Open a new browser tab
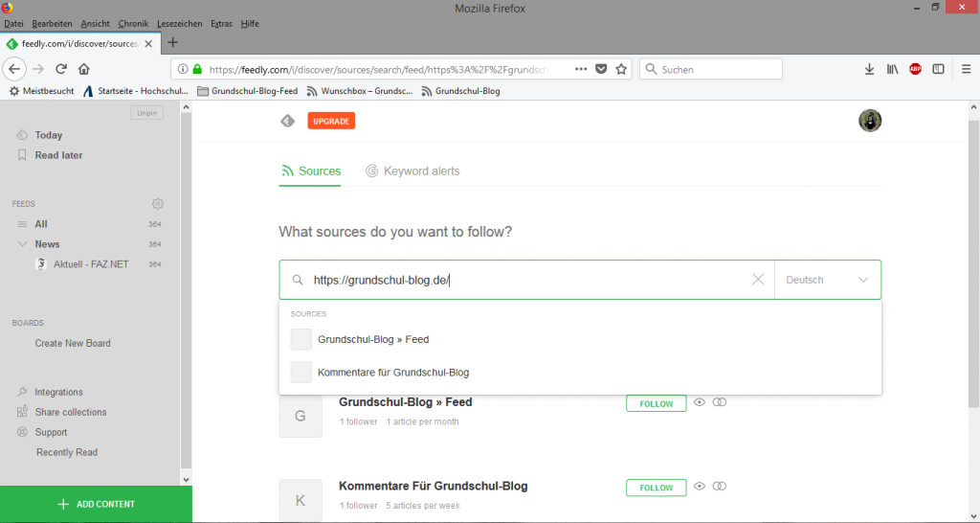 pyautogui.click(x=173, y=42)
